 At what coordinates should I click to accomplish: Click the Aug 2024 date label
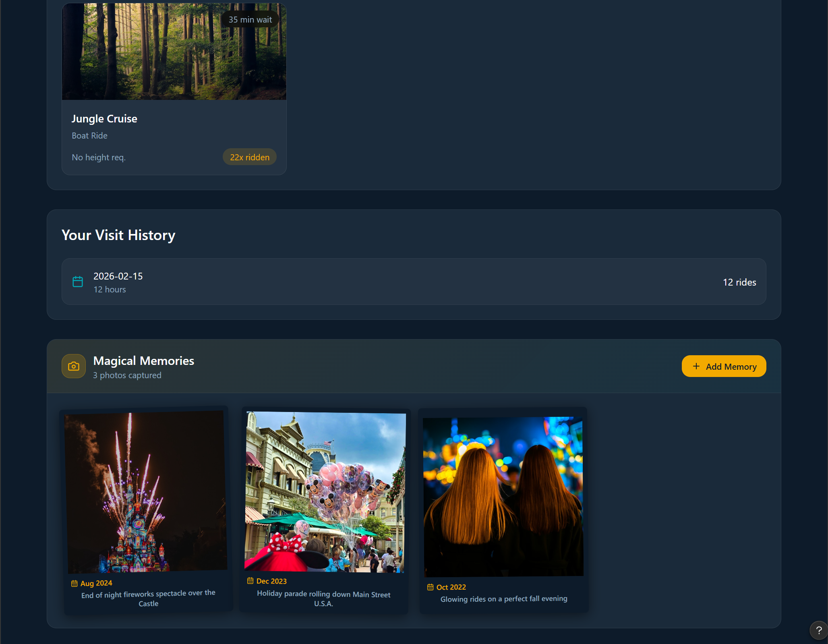[x=96, y=583]
